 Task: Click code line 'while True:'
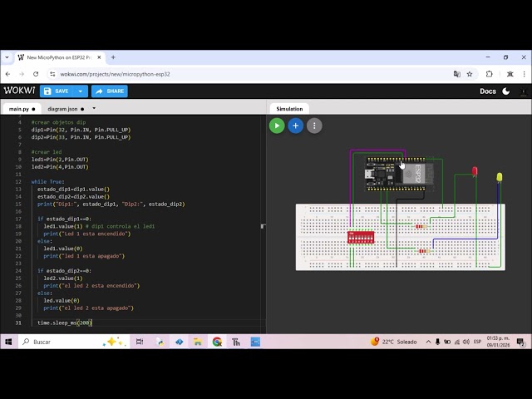click(47, 181)
